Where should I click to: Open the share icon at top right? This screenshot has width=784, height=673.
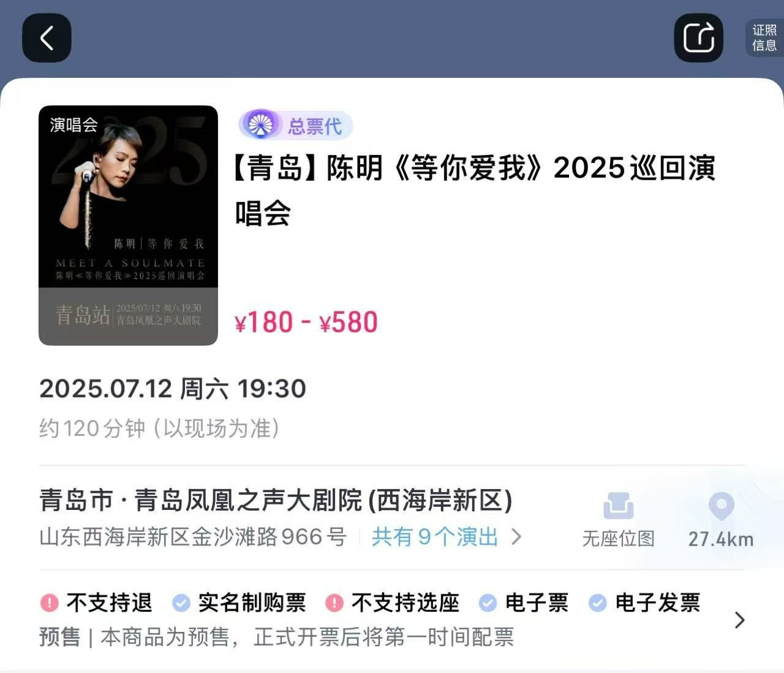(x=698, y=38)
